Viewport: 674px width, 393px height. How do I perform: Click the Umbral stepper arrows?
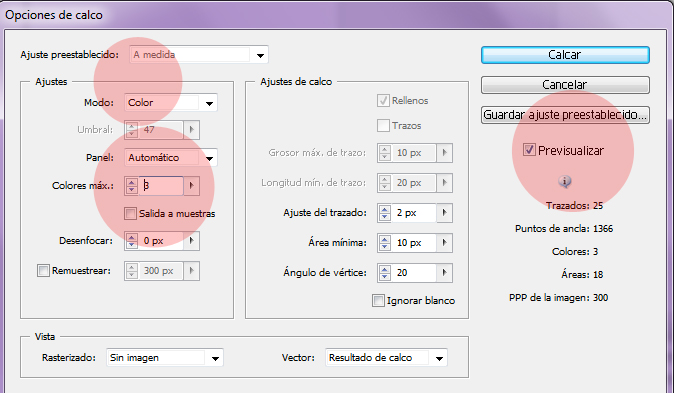132,129
